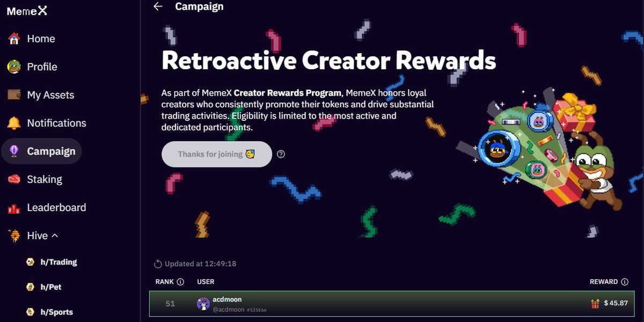Click the h/Trading hive icon
This screenshot has width=644, height=322.
tap(31, 262)
